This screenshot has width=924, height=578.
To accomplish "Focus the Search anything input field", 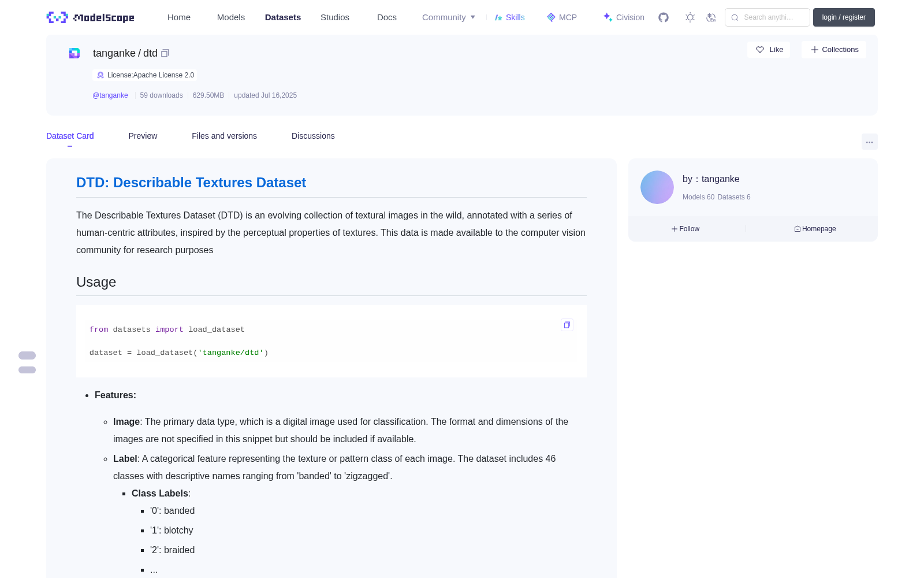I will click(767, 17).
